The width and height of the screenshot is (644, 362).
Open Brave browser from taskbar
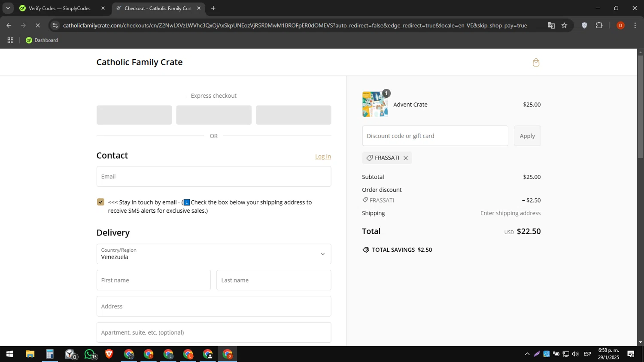click(x=109, y=354)
